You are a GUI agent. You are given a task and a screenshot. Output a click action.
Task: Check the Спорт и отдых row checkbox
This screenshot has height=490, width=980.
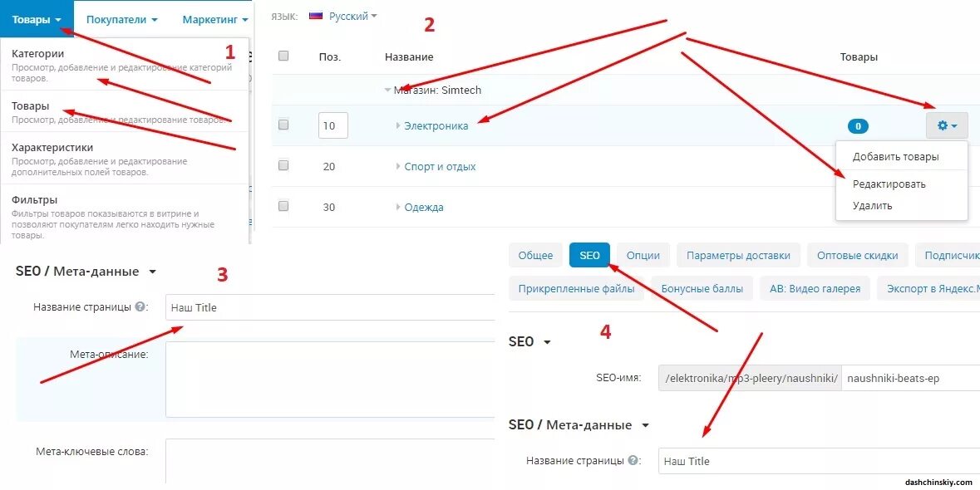click(x=283, y=165)
